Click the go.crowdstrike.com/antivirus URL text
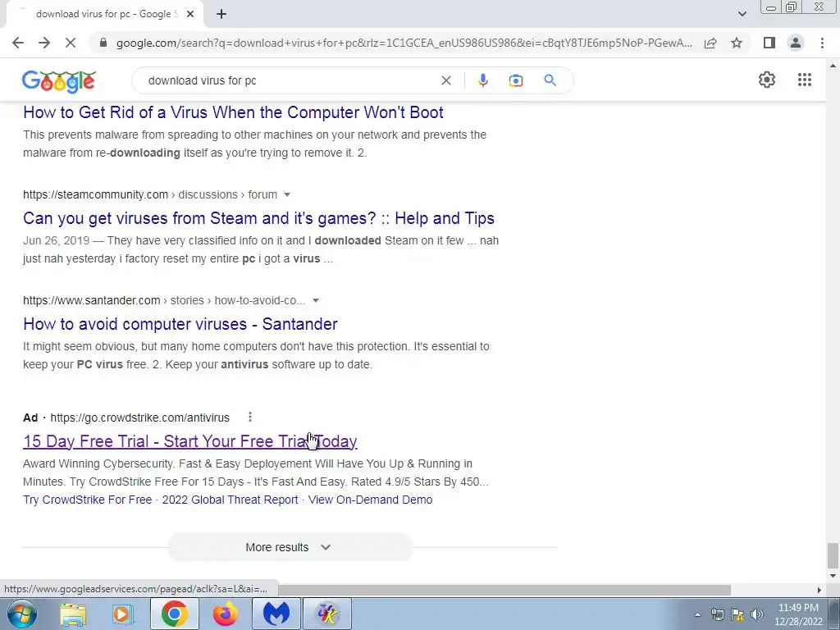Screen dimensions: 840x630 point(139,418)
